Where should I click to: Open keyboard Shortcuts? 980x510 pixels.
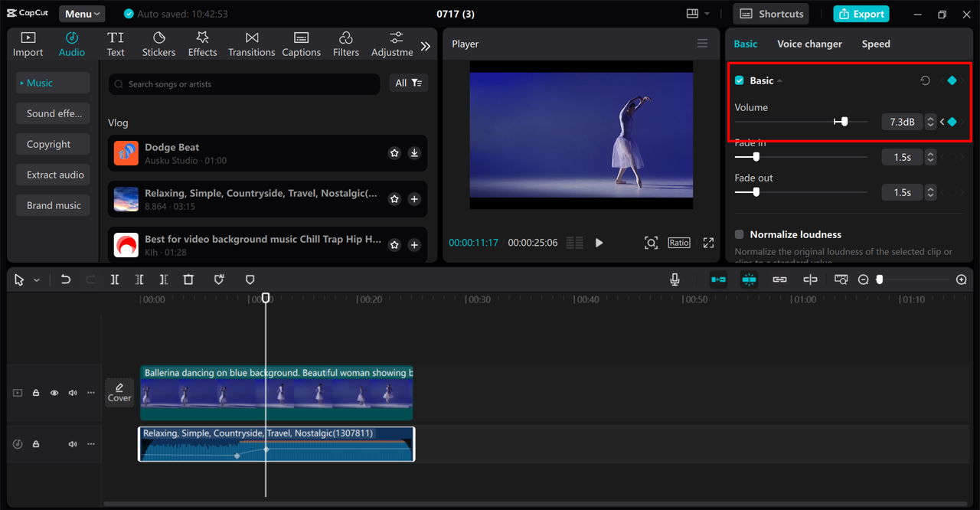point(772,14)
